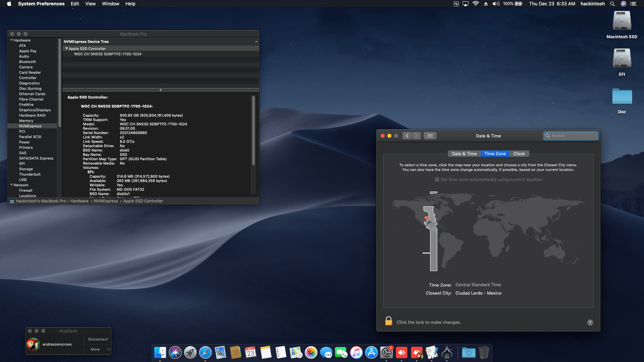Screen dimensions: 644x362
Task: Select Graphics/Displays in Hardware list
Action: 35,110
